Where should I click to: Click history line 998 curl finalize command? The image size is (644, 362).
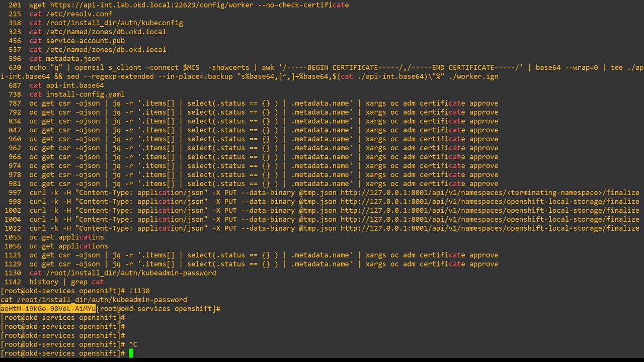(x=334, y=202)
